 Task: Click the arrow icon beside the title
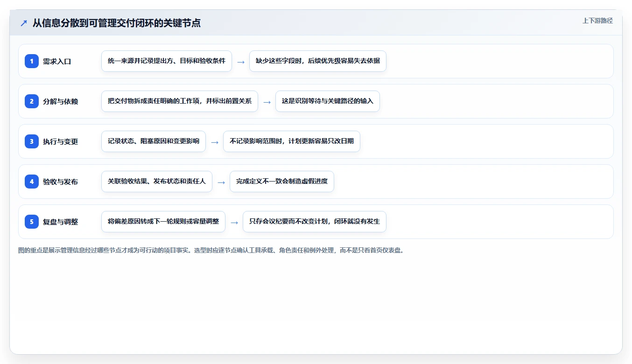pyautogui.click(x=24, y=23)
